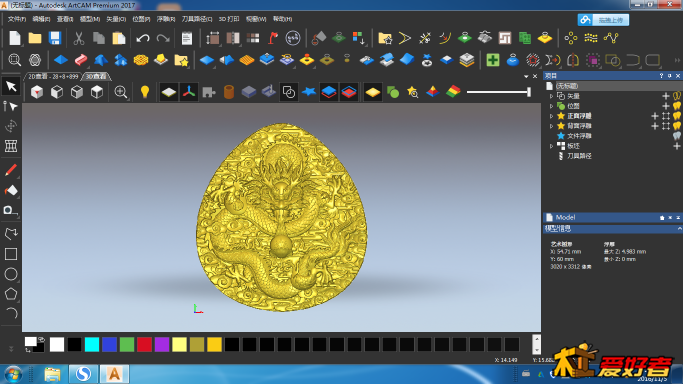Open ArtCAM app in Windows taskbar

click(114, 374)
